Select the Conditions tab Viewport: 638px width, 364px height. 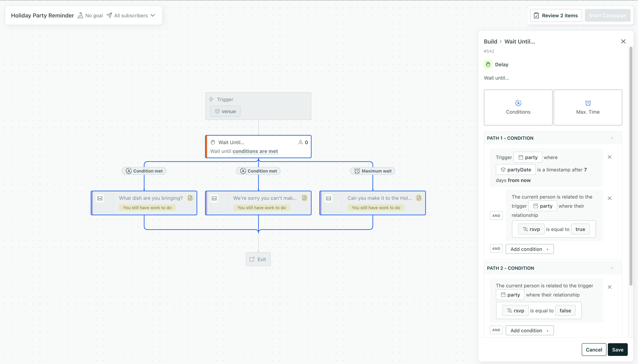518,107
